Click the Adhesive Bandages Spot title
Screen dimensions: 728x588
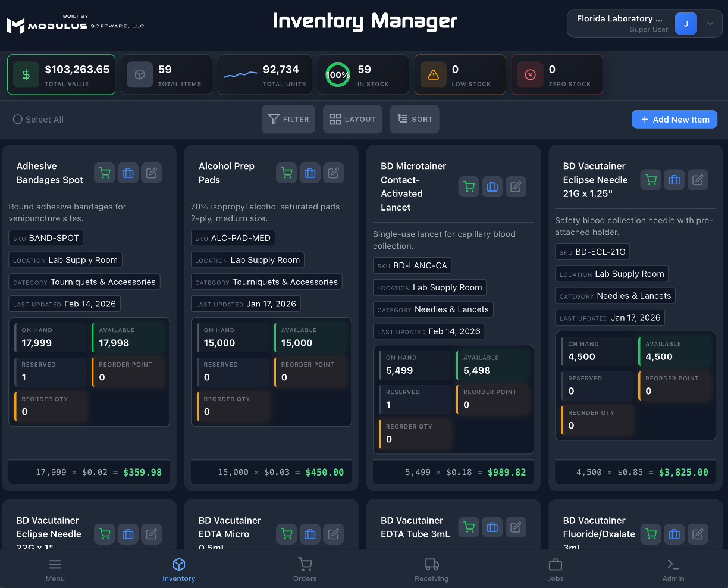pos(50,173)
